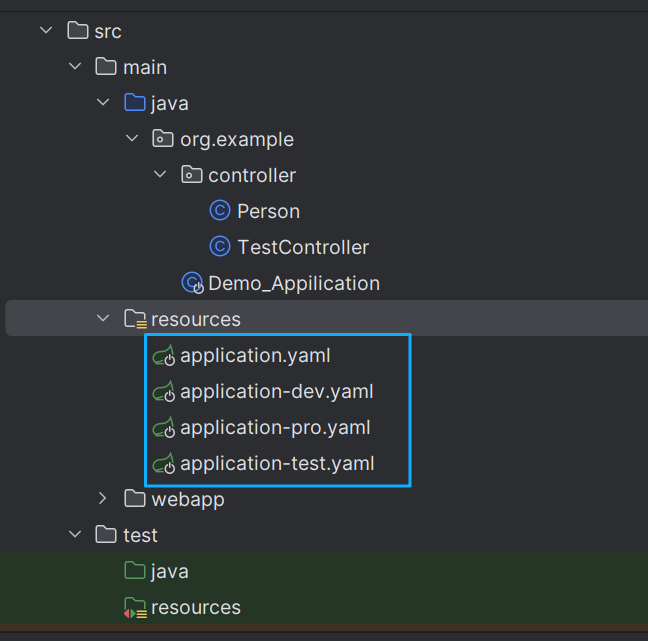The width and height of the screenshot is (648, 641).
Task: Select the controller package label
Action: (252, 175)
